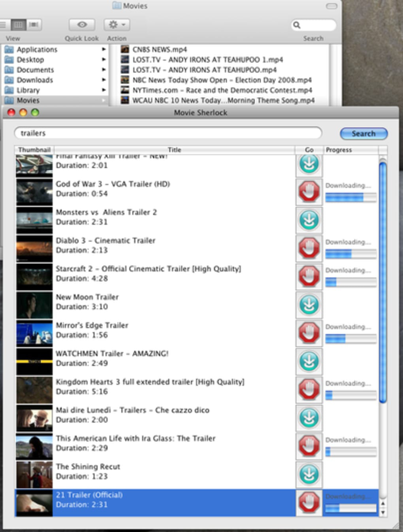The image size is (403, 532).
Task: Click the scroll down arrow of results
Action: [382, 513]
